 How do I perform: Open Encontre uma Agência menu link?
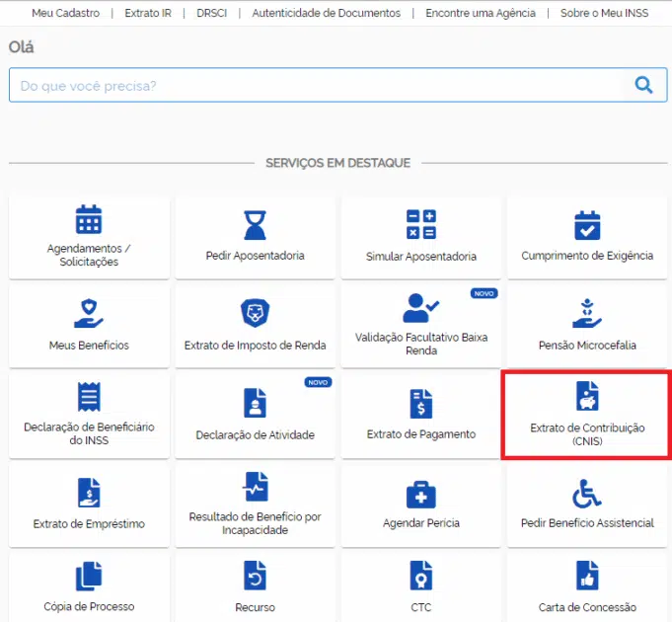tap(481, 13)
